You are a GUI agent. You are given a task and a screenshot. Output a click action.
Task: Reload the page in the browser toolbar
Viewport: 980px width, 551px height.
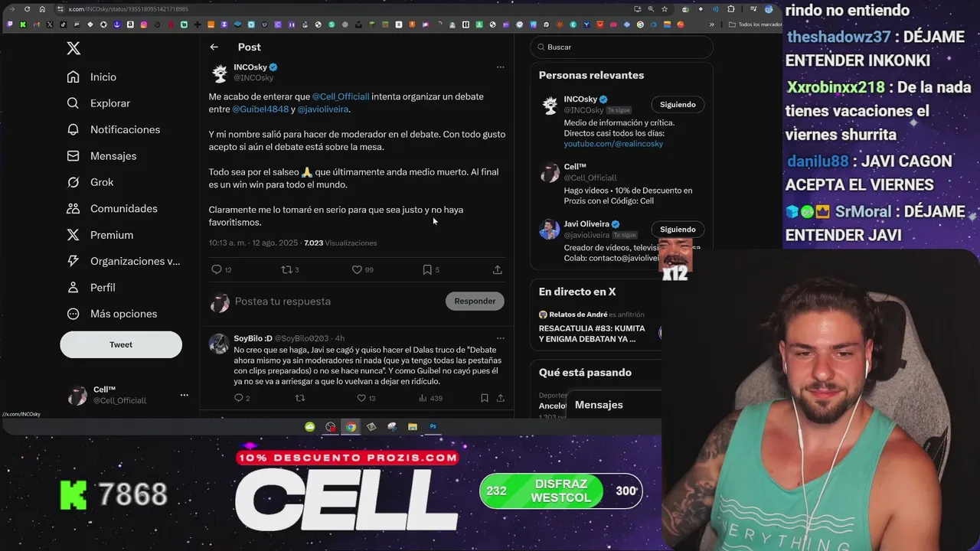[27, 9]
